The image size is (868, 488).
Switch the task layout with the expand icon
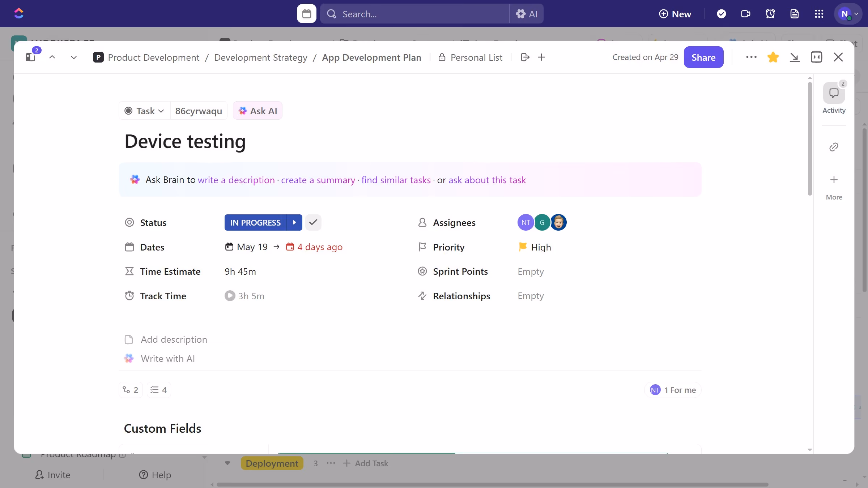tap(816, 57)
